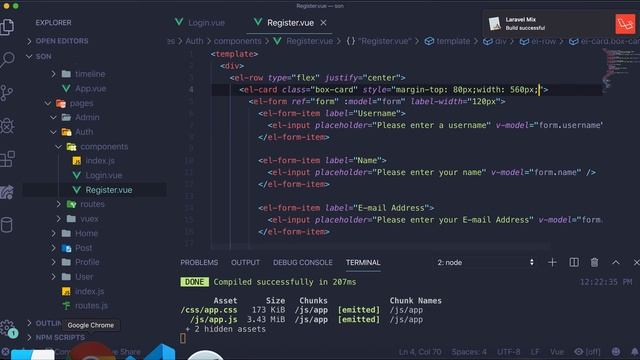This screenshot has width=640, height=360.
Task: Open the Live Share view icon
Action: coord(7,192)
